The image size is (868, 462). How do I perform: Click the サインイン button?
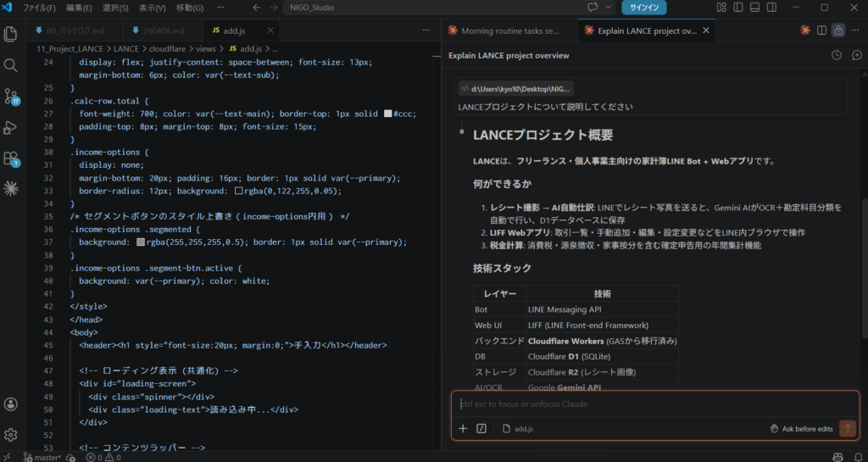point(644,8)
